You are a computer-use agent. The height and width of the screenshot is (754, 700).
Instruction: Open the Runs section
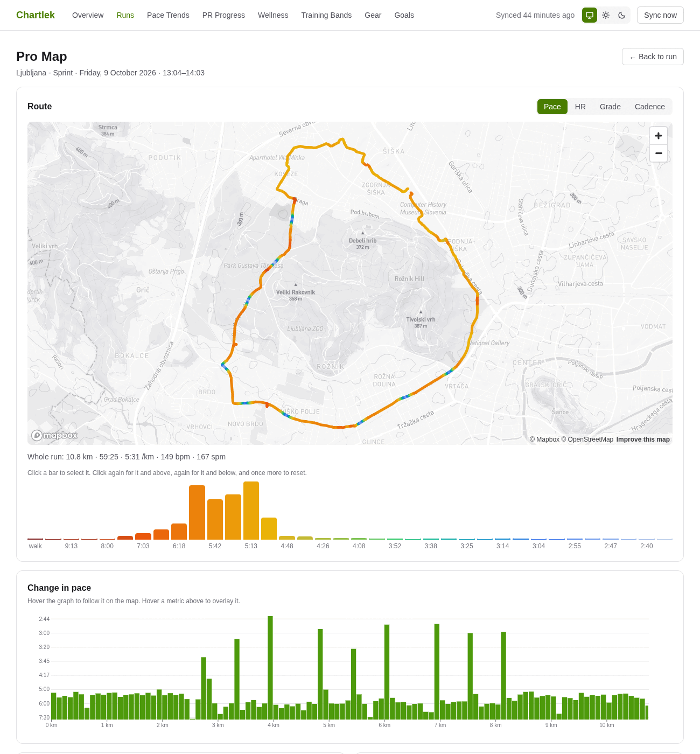click(125, 15)
